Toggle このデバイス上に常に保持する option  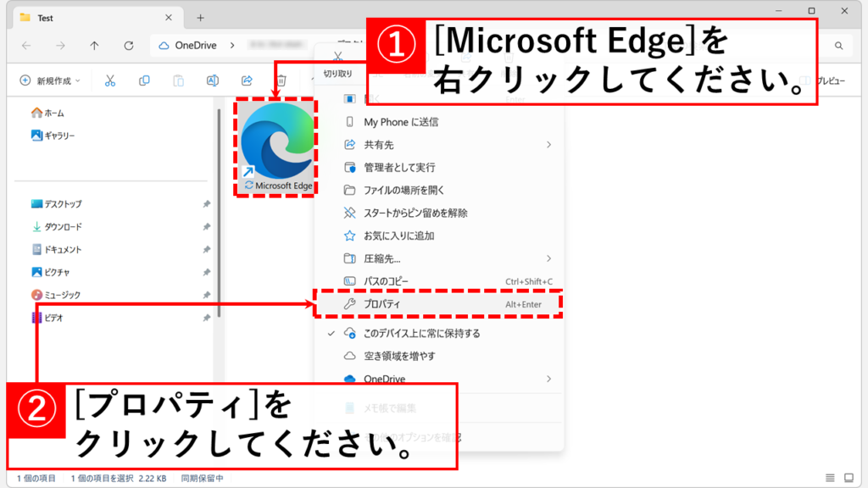coord(440,333)
